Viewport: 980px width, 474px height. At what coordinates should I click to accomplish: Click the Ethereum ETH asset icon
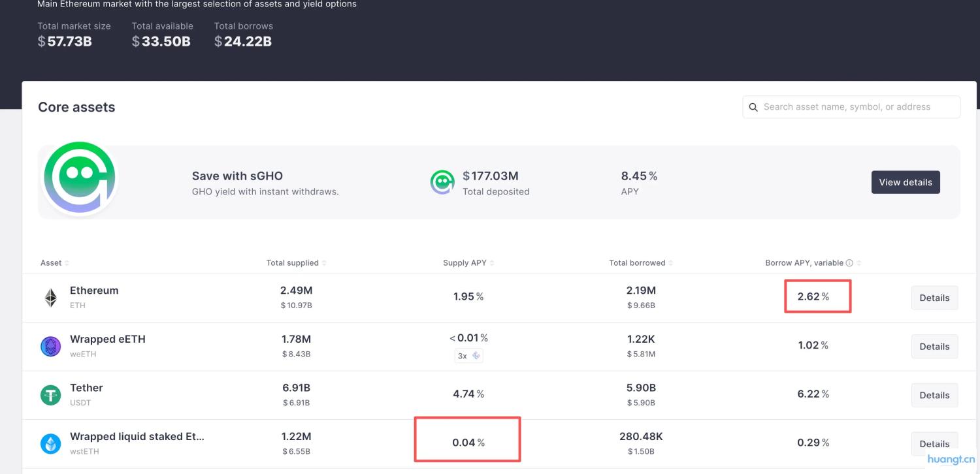coord(50,296)
